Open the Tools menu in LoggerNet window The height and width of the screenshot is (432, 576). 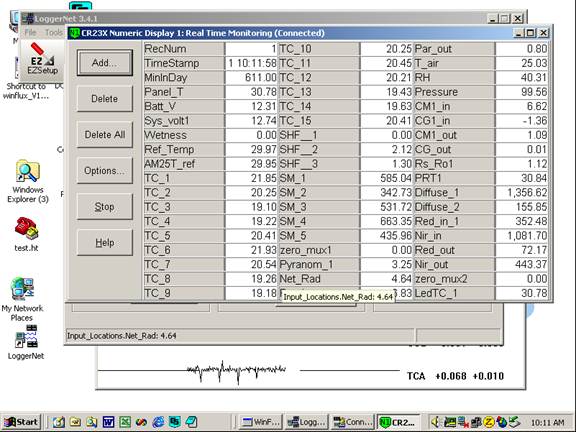54,32
